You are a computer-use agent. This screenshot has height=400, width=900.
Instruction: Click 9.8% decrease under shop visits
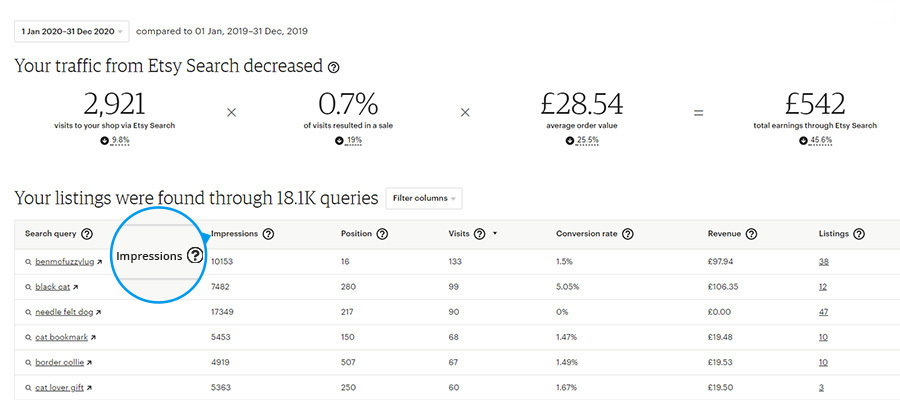point(121,141)
